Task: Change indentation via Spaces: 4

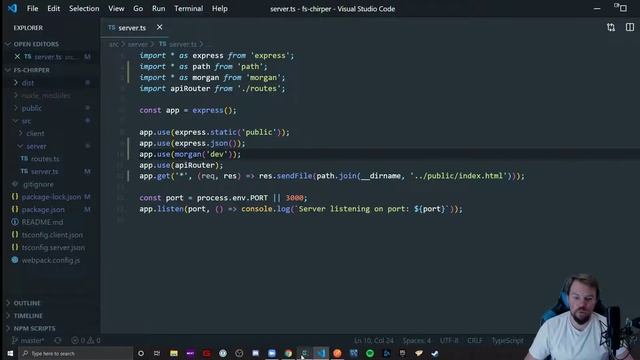Action: [x=417, y=340]
